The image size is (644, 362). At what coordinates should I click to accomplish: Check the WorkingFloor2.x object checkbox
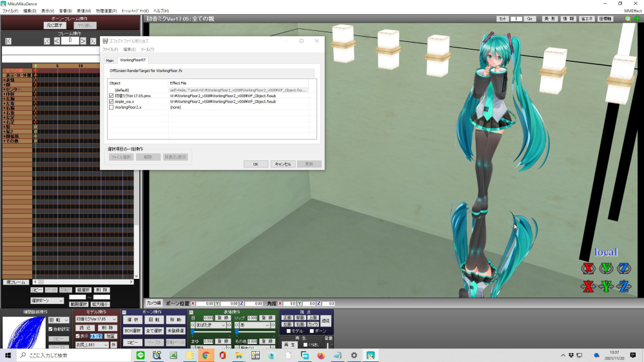coord(111,107)
